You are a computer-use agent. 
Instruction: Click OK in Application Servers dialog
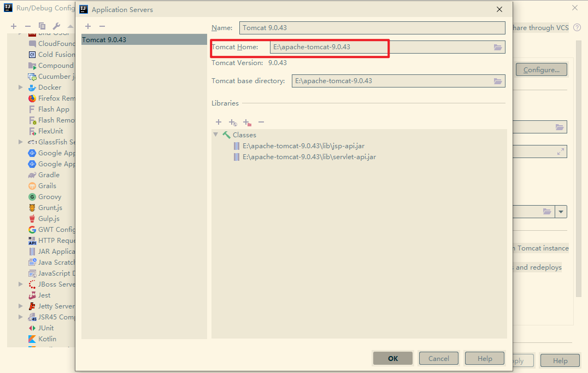click(x=393, y=358)
